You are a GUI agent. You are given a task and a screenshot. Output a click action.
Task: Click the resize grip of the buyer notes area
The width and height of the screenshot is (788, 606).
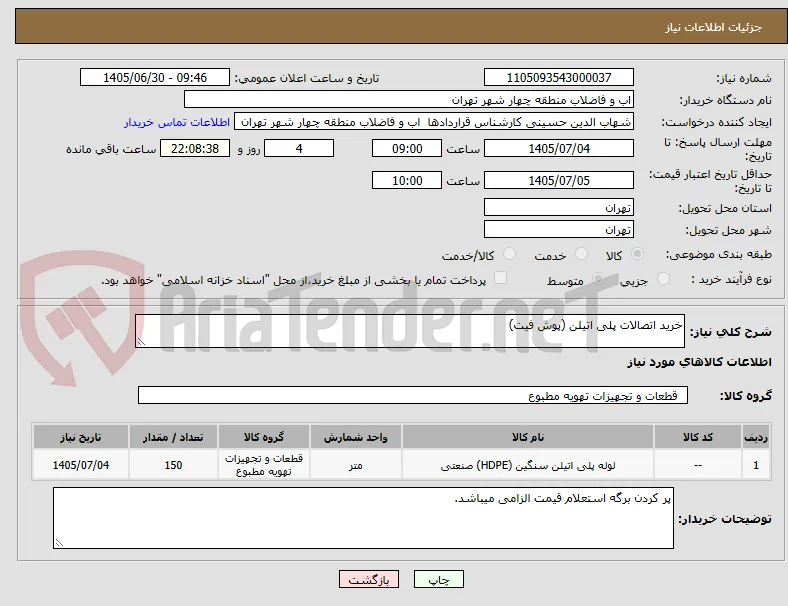[x=59, y=543]
